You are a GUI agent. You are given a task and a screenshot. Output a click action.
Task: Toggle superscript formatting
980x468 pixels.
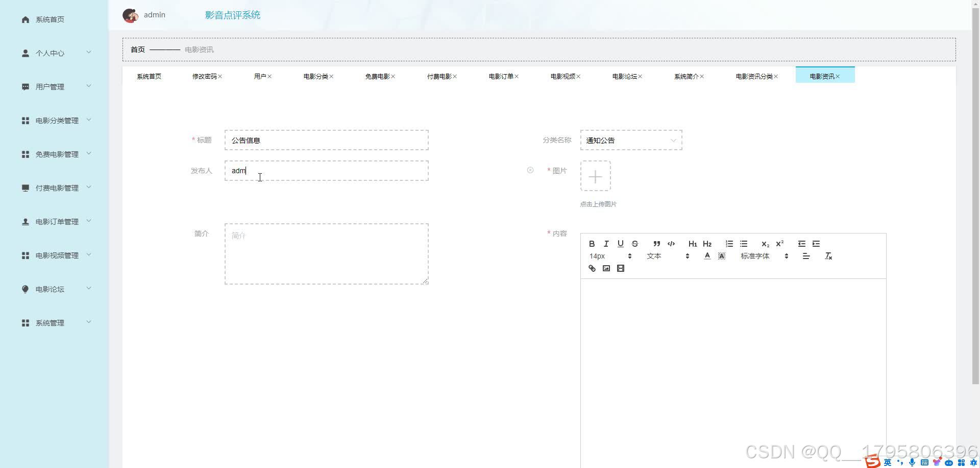(779, 244)
